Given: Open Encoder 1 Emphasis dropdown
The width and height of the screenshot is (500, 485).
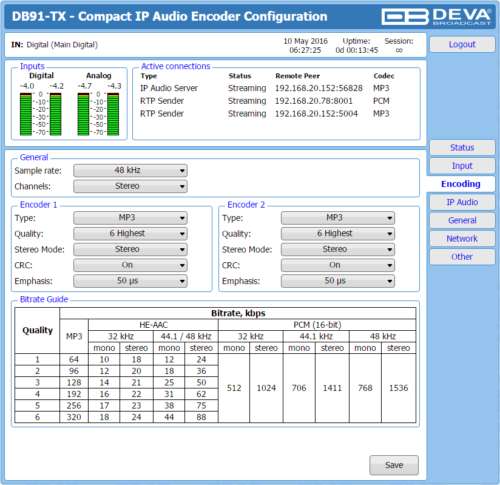Looking at the screenshot, I should [x=130, y=281].
